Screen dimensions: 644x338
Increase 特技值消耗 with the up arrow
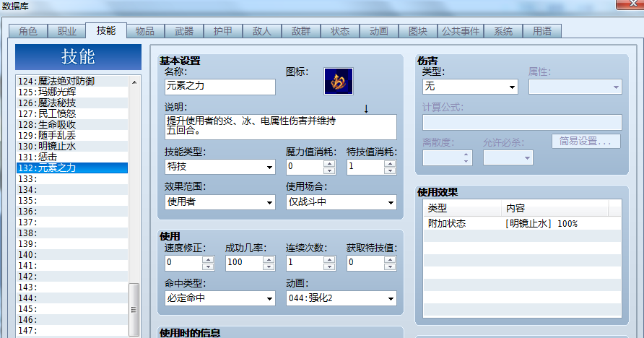point(390,163)
